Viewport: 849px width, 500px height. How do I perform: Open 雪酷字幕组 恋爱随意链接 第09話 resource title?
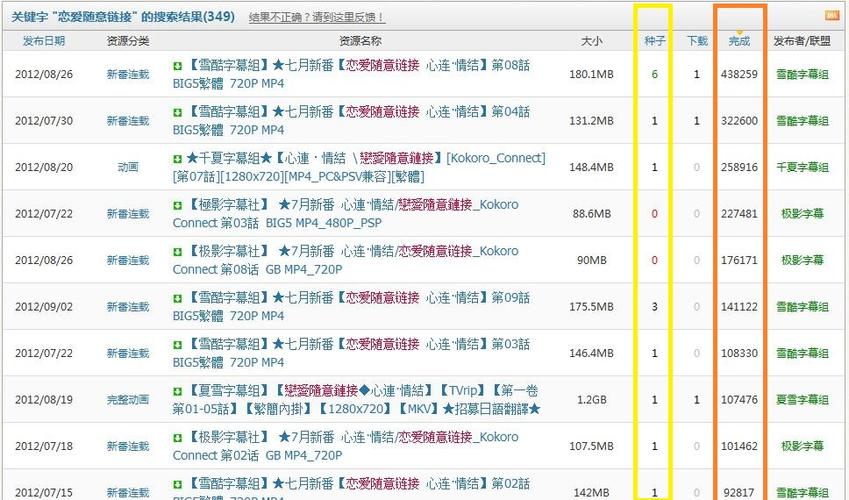351,307
